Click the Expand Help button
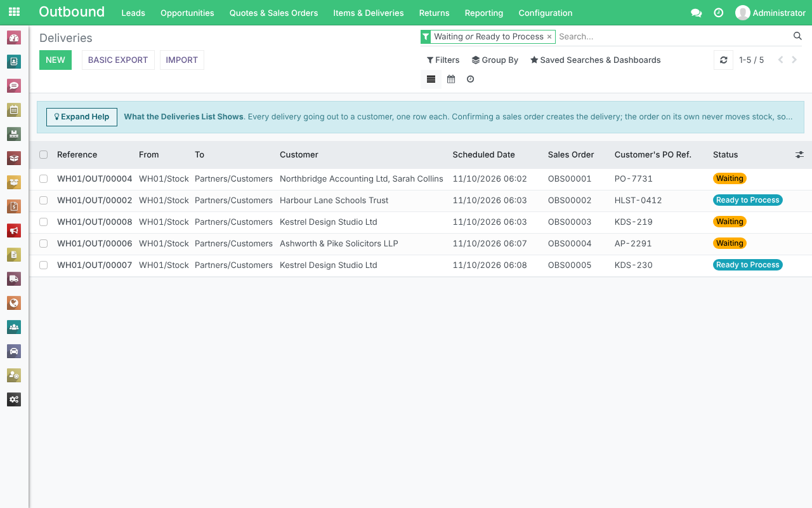 (82, 117)
